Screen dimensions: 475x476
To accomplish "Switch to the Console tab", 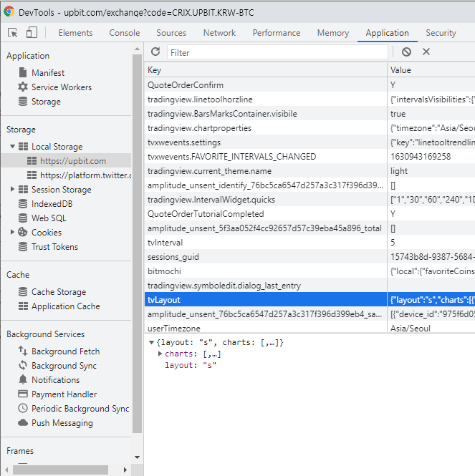I will click(125, 32).
